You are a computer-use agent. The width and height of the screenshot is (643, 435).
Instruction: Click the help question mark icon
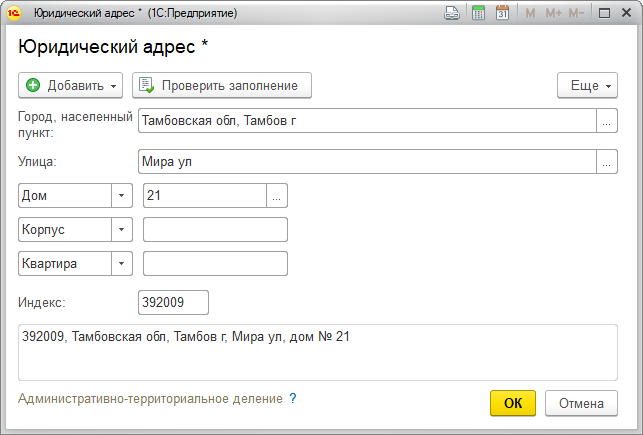(293, 398)
